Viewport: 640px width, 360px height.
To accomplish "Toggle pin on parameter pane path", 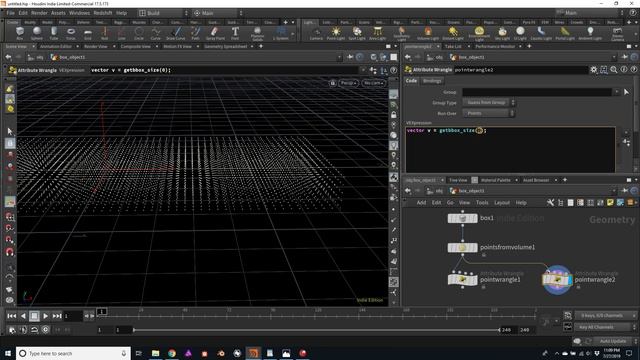I will pyautogui.click(x=624, y=57).
